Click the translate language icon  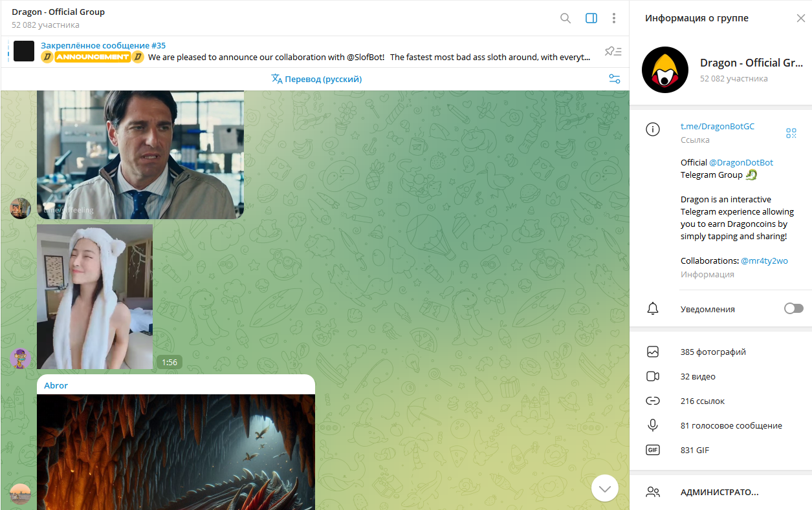click(x=277, y=79)
